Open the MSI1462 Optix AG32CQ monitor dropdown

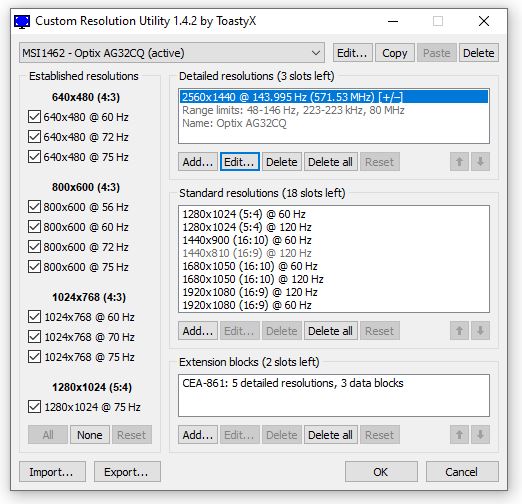(172, 53)
